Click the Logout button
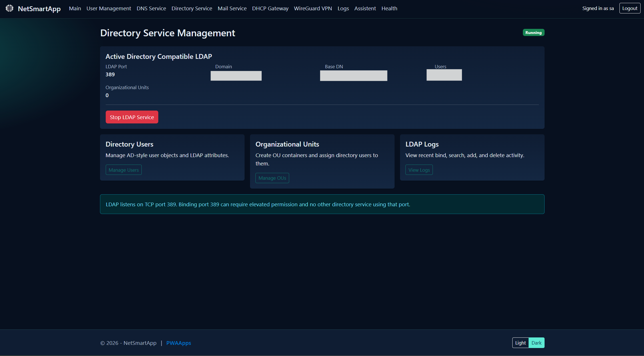This screenshot has height=356, width=644. tap(630, 8)
